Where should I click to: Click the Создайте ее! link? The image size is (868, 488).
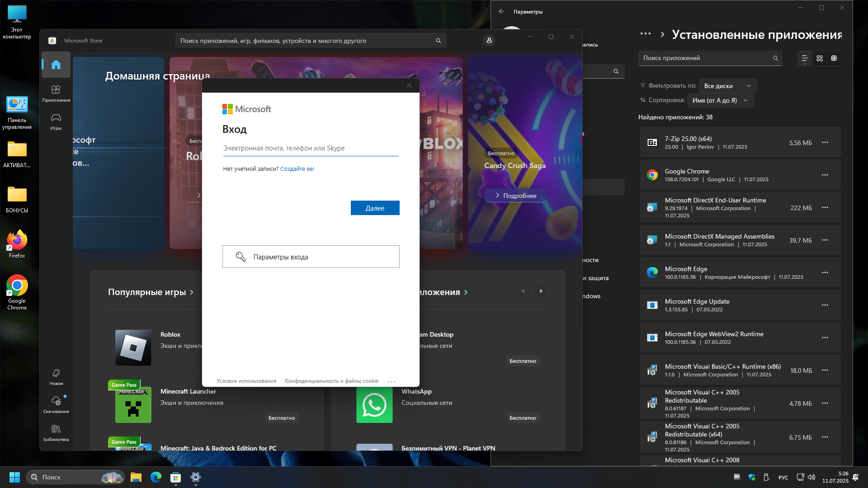297,169
